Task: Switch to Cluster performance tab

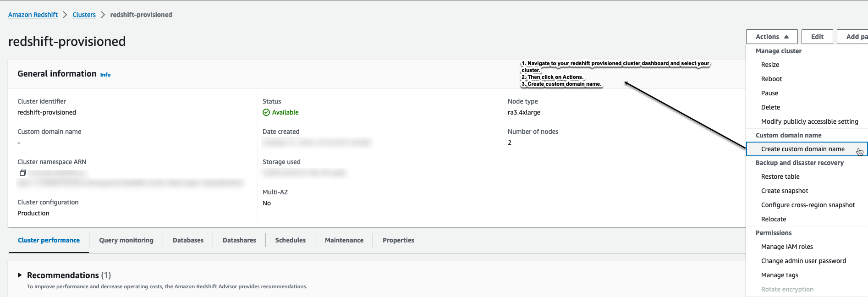Action: click(49, 240)
